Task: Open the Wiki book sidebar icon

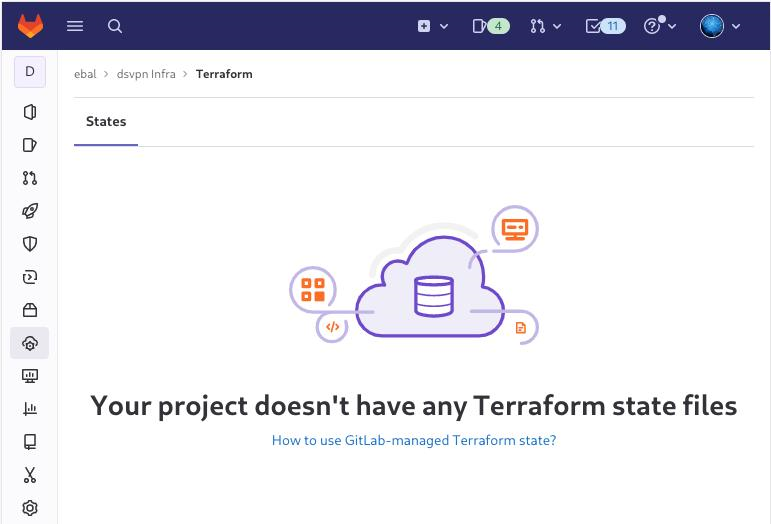Action: coord(30,442)
